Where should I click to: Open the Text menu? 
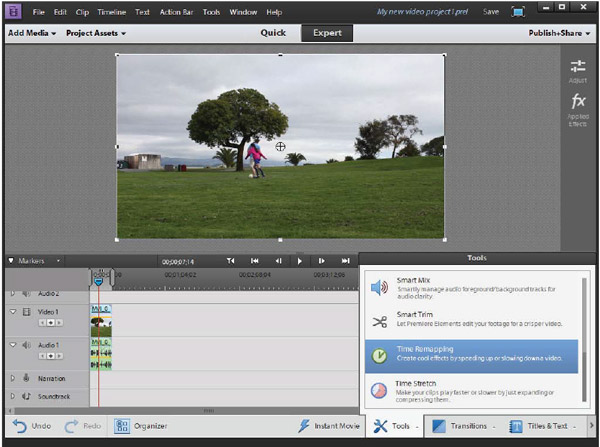point(142,12)
